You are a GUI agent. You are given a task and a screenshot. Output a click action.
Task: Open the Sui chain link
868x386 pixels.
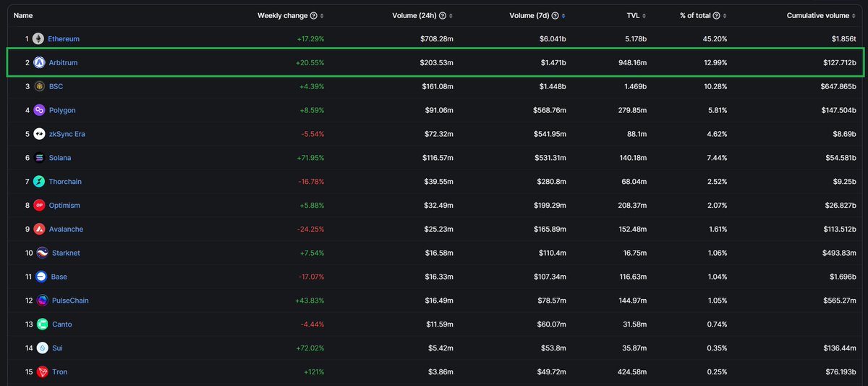click(57, 348)
